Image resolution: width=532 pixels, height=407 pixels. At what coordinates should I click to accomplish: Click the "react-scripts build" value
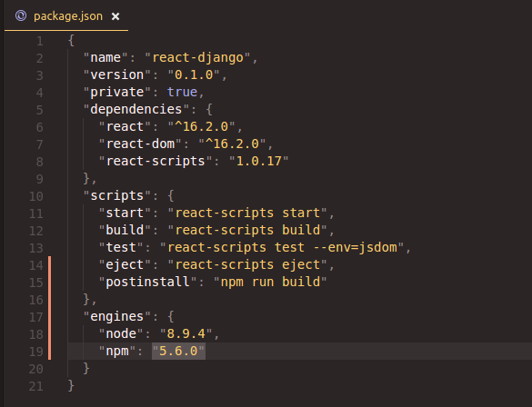247,231
